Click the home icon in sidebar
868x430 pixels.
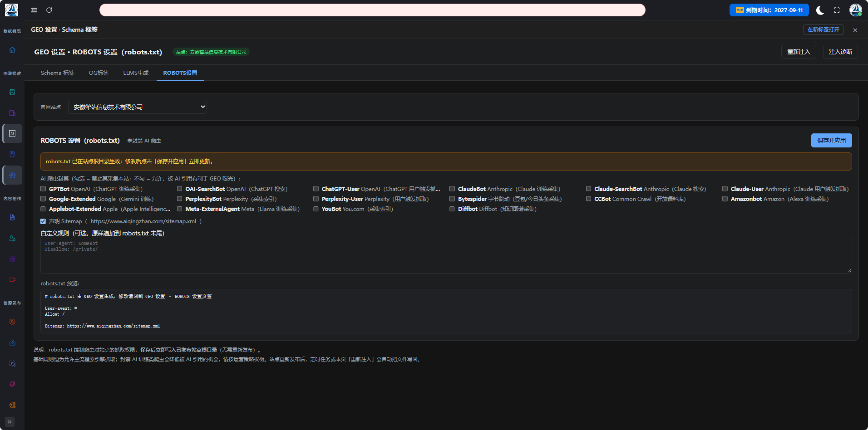click(x=12, y=50)
